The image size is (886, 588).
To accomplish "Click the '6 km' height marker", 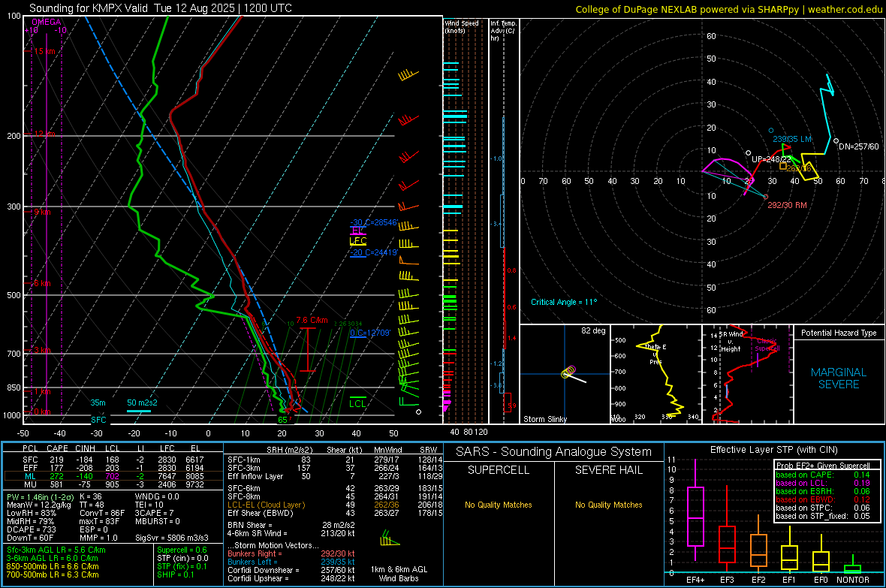I will point(42,283).
